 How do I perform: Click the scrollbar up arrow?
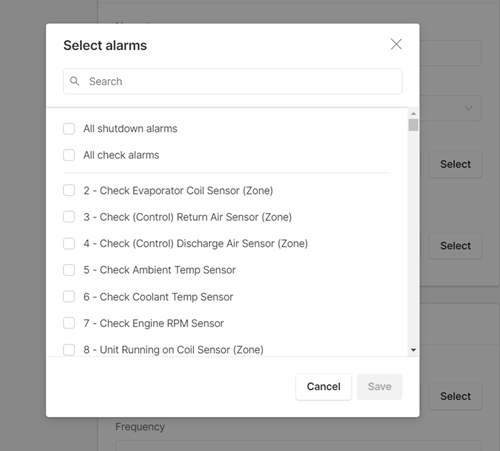(x=413, y=114)
